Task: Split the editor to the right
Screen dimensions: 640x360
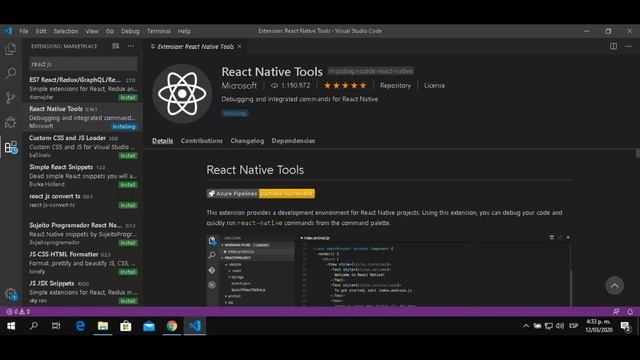Action: (613, 46)
